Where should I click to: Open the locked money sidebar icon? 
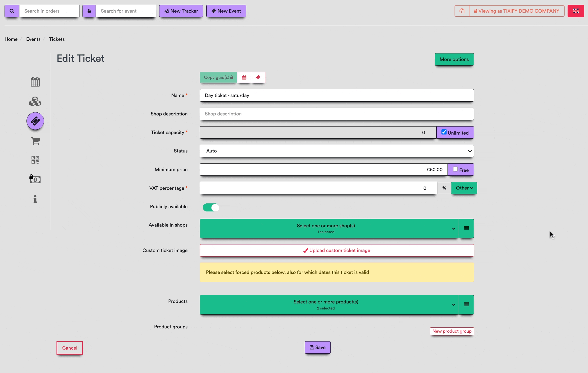coord(35,179)
